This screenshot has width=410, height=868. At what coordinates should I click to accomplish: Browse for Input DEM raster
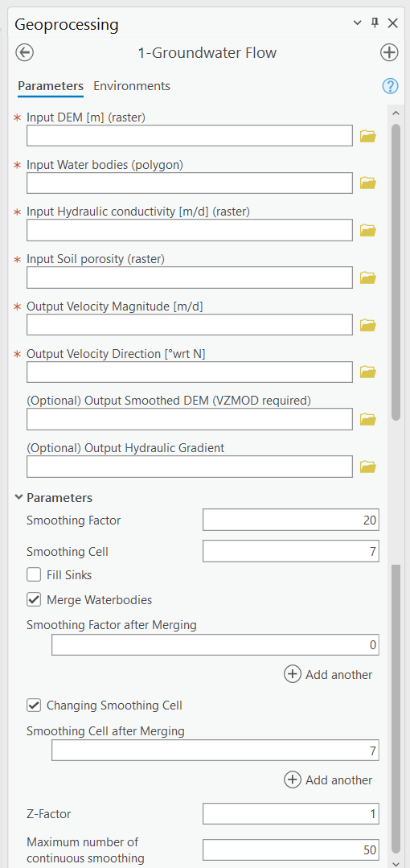tap(368, 136)
